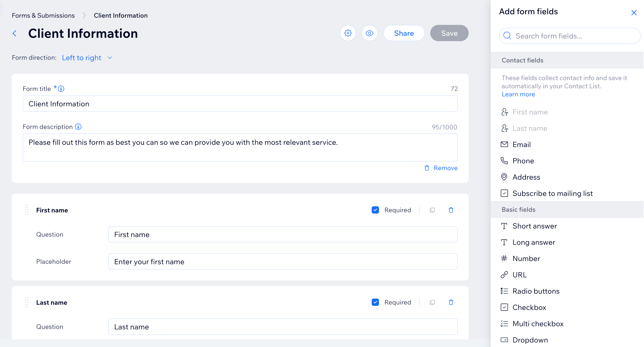
Task: Click the back arrow to return
Action: coord(15,33)
